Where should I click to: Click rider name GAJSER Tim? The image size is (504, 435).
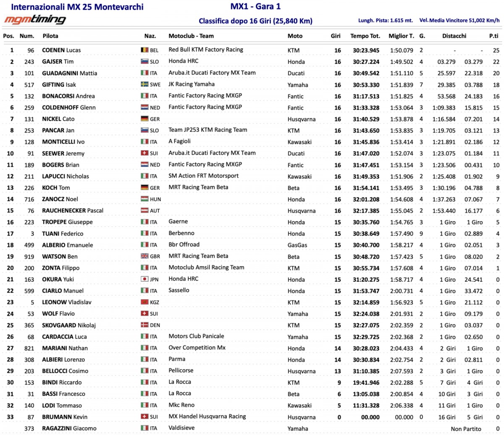pyautogui.click(x=58, y=62)
